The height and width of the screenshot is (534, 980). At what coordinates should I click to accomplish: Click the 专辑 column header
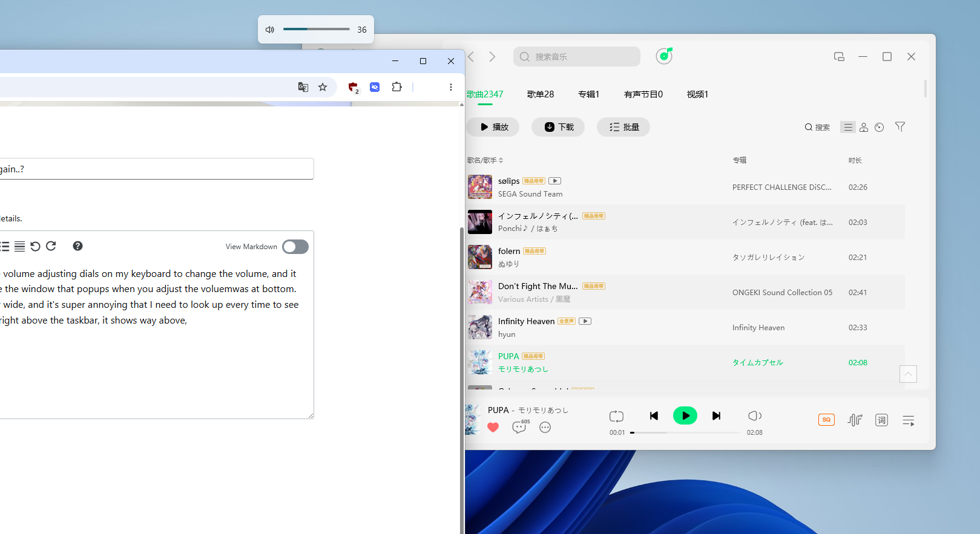point(740,160)
